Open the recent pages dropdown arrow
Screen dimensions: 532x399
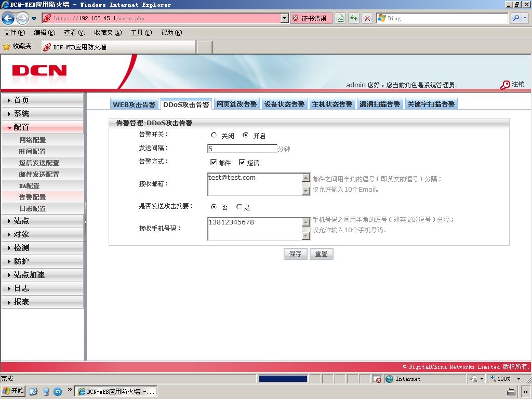34,19
